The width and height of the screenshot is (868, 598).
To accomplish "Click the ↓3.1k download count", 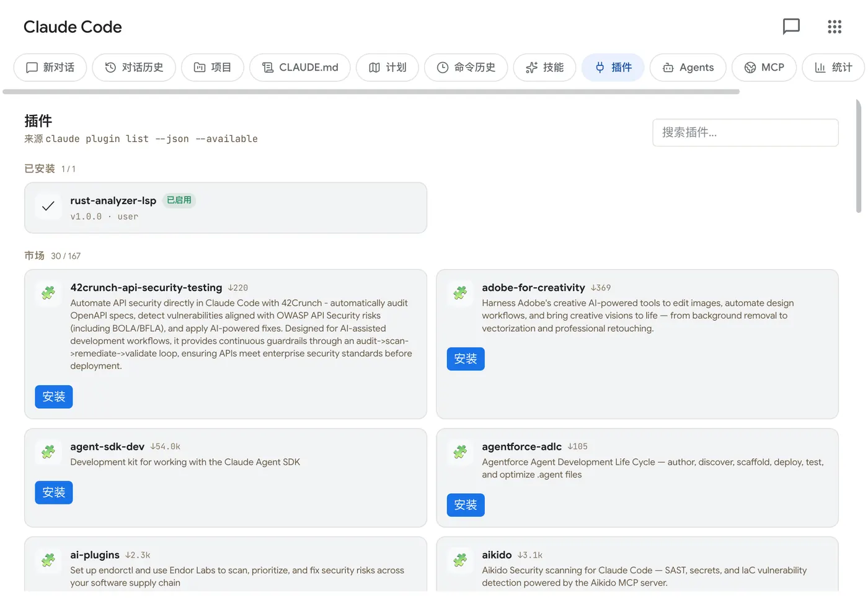I will (530, 555).
